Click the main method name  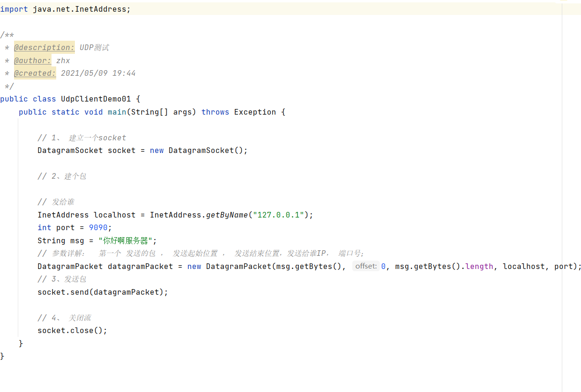pyautogui.click(x=117, y=112)
